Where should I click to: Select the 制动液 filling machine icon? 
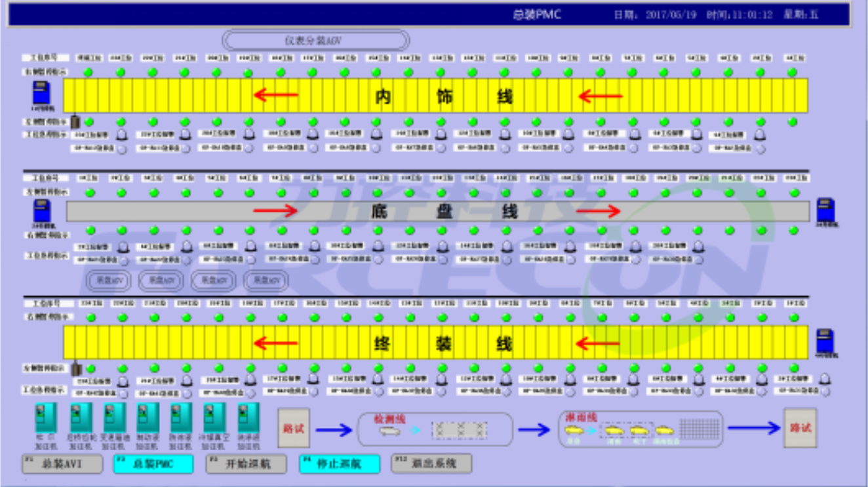(148, 418)
